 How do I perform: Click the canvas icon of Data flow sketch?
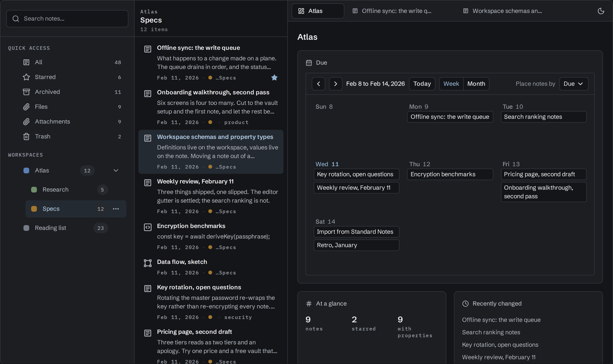click(148, 263)
